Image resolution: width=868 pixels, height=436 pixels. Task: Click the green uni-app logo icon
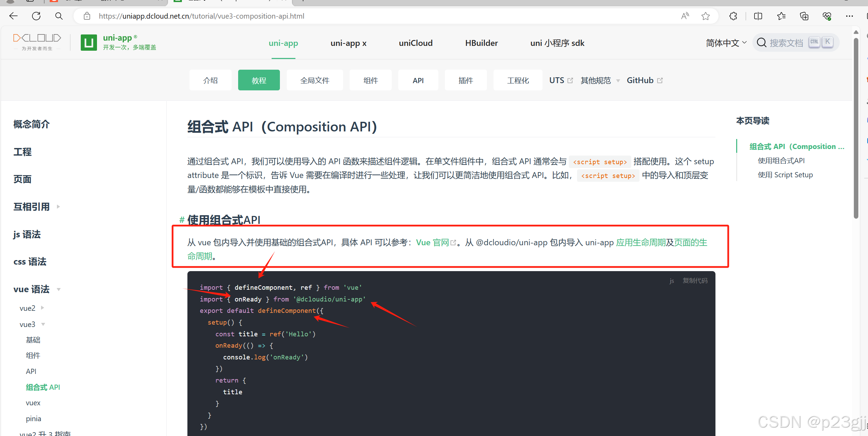[89, 43]
